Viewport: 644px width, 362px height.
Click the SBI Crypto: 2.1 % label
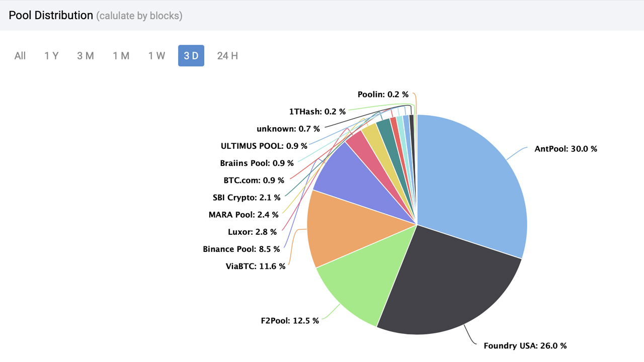pyautogui.click(x=246, y=198)
